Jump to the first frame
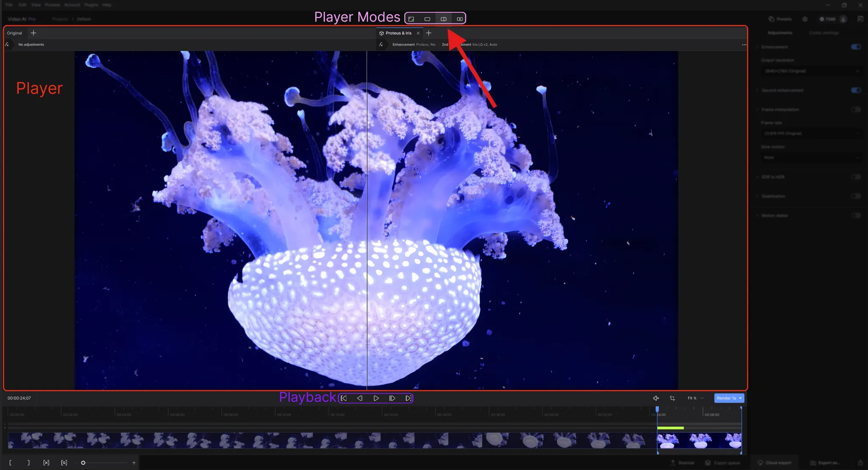The width and height of the screenshot is (868, 470). click(x=344, y=398)
